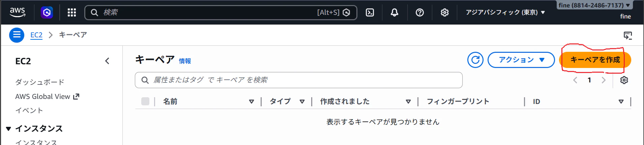This screenshot has height=145, width=644.
Task: Open the 情報 info link
Action: (x=185, y=61)
